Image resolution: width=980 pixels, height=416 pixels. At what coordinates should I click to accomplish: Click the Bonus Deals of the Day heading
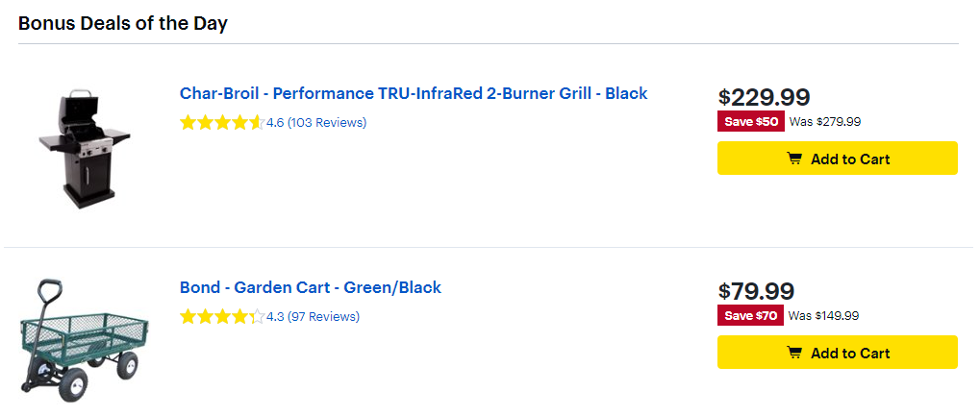click(123, 24)
